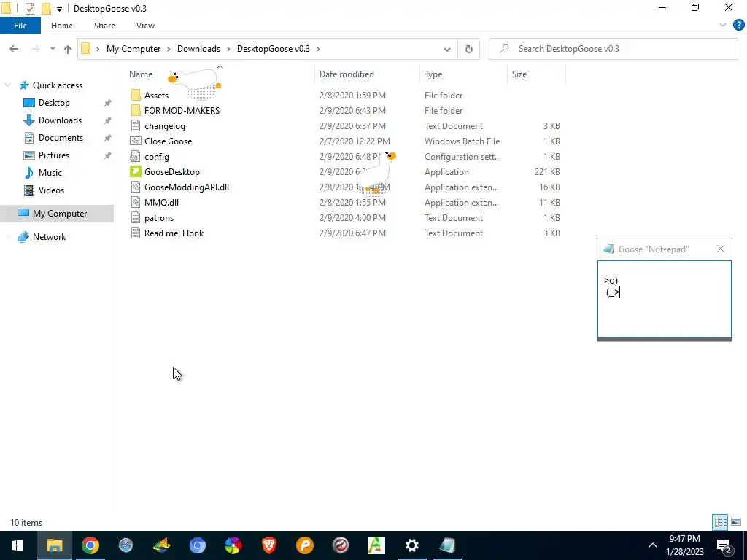Switch to large icons view layout
This screenshot has height=560, width=747.
pyautogui.click(x=736, y=522)
